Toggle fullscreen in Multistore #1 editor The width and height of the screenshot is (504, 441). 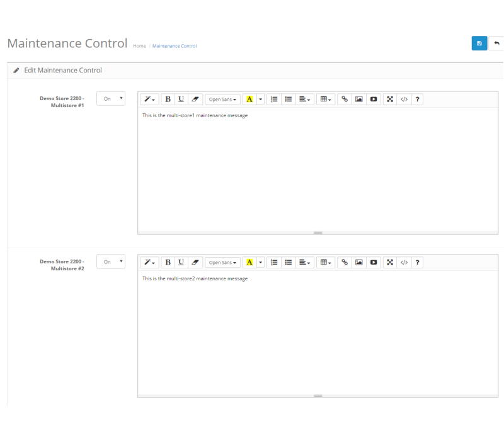pyautogui.click(x=390, y=100)
